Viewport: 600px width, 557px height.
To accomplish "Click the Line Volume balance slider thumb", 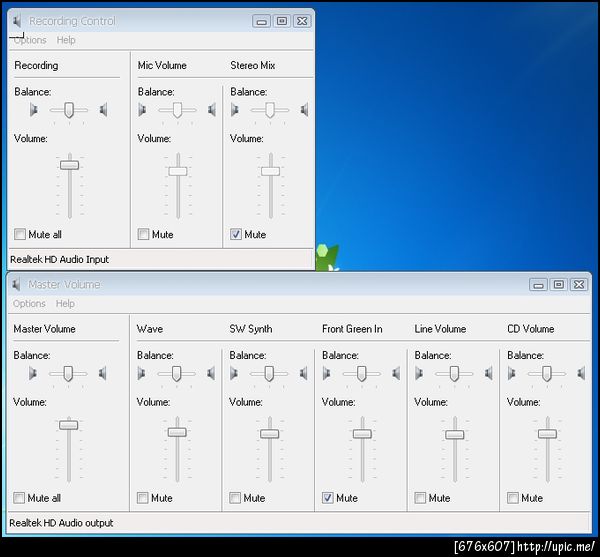I will [x=454, y=374].
